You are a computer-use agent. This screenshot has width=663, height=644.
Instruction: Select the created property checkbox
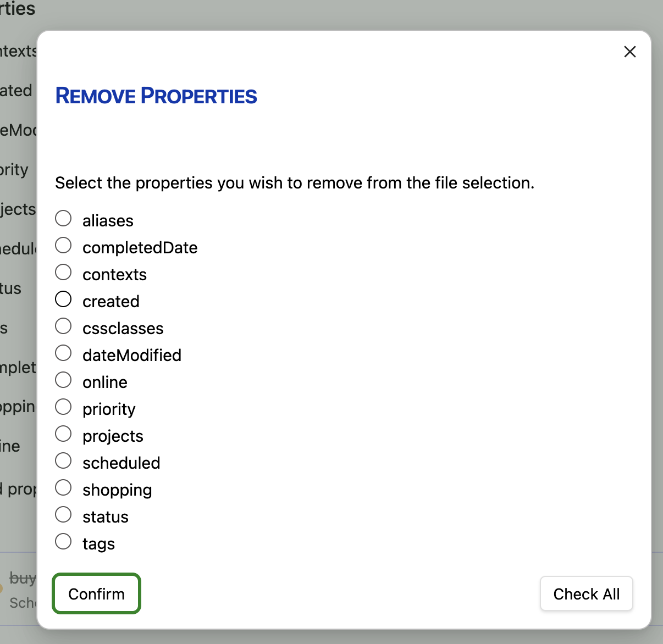tap(63, 299)
